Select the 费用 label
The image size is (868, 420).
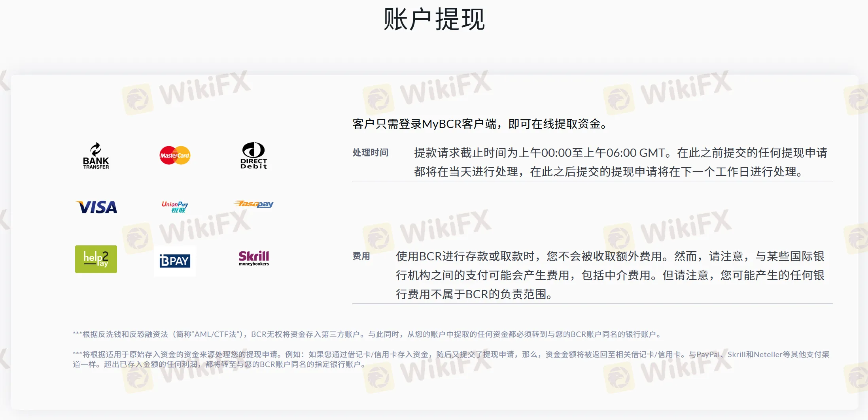tap(361, 256)
